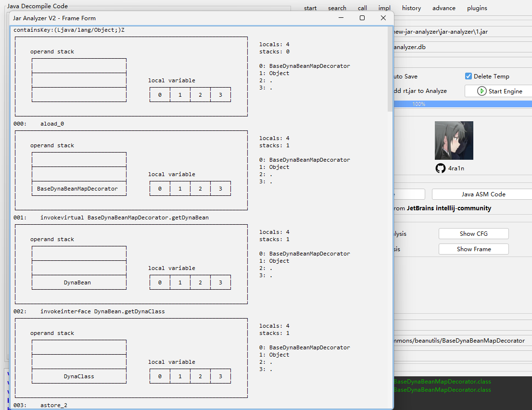
Task: Open the call tab
Action: (362, 8)
